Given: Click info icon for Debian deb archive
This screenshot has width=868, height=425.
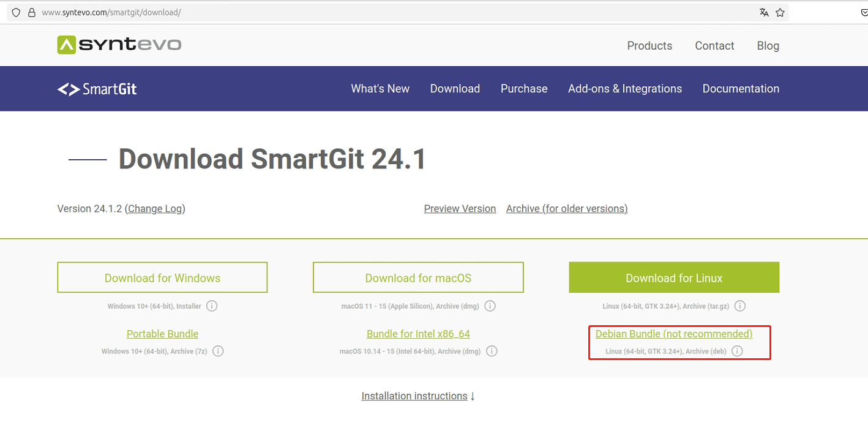Looking at the screenshot, I should [x=737, y=352].
